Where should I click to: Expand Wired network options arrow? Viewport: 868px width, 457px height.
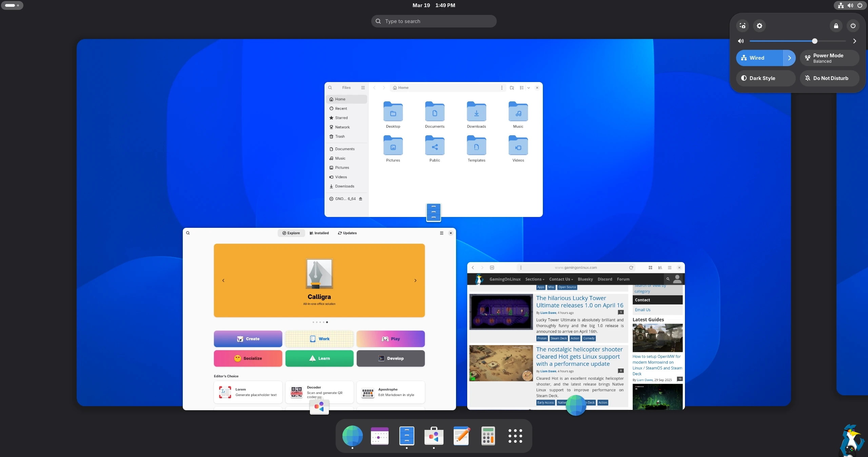click(x=789, y=58)
